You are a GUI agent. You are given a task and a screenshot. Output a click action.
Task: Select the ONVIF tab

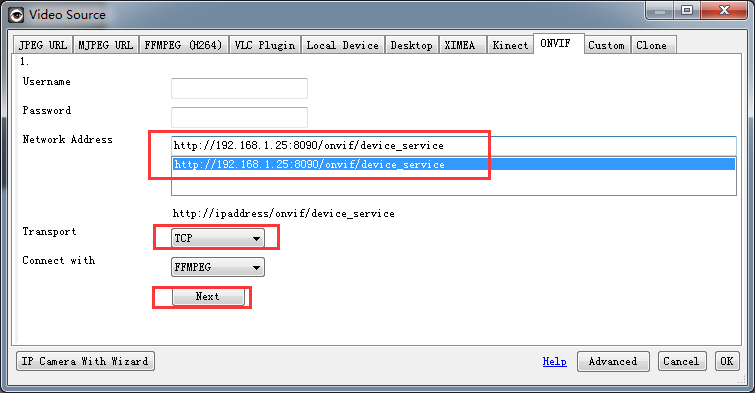tap(559, 43)
